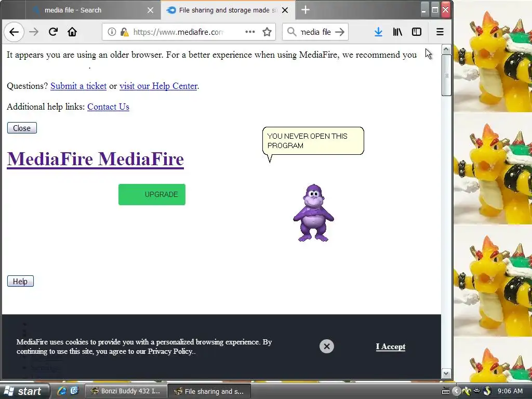Open page actions three-dot menu
Image resolution: width=532 pixels, height=399 pixels.
click(x=250, y=32)
